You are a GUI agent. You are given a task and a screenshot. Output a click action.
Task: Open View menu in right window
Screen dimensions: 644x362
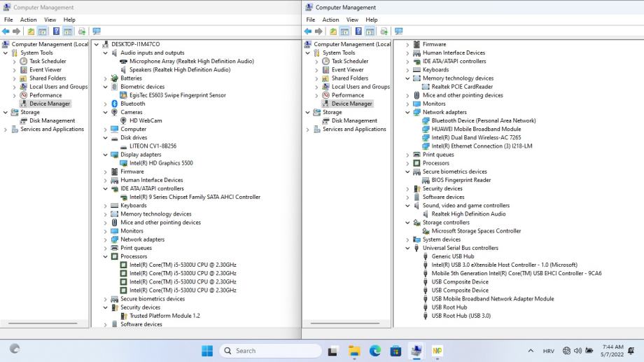point(352,20)
